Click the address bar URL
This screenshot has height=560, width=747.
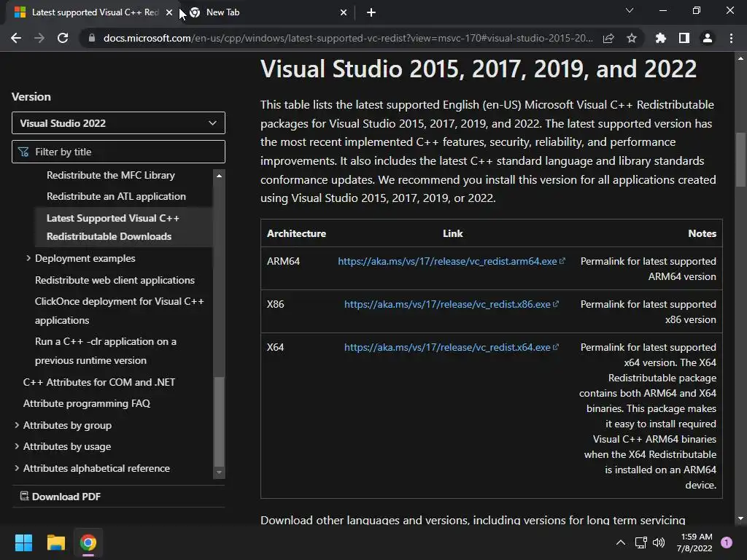348,38
